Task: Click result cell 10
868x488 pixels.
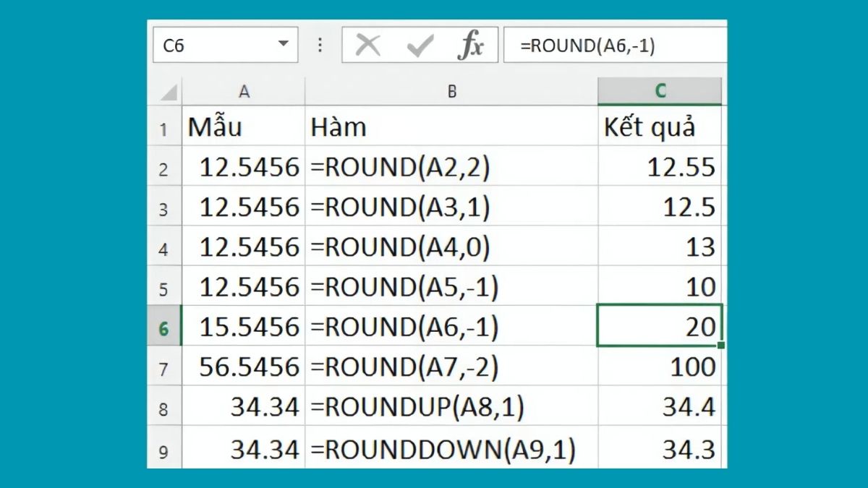Action: click(x=660, y=287)
